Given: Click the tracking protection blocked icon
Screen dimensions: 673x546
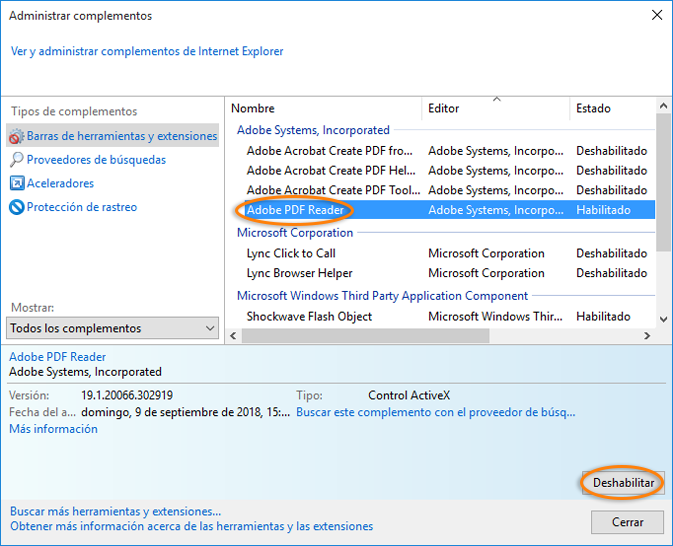Looking at the screenshot, I should coord(16,207).
